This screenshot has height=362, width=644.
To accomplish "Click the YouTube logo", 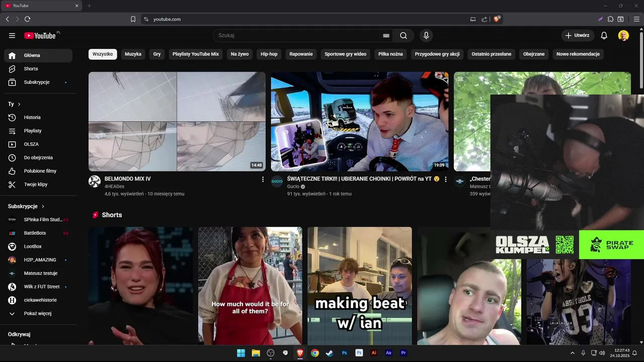I will click(40, 36).
